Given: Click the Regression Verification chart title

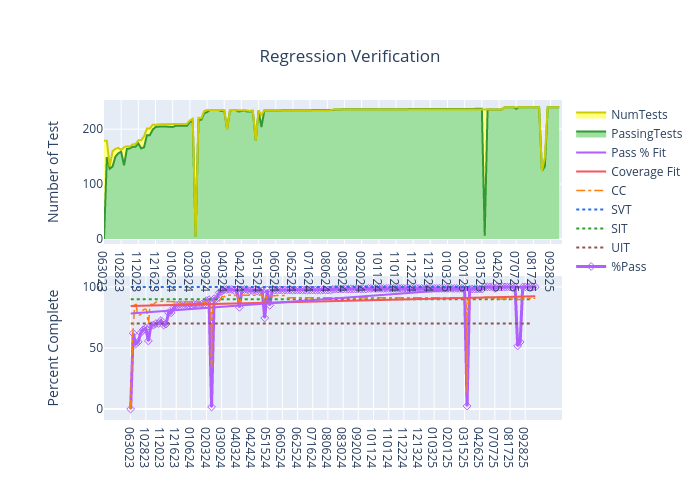Looking at the screenshot, I should tap(349, 56).
